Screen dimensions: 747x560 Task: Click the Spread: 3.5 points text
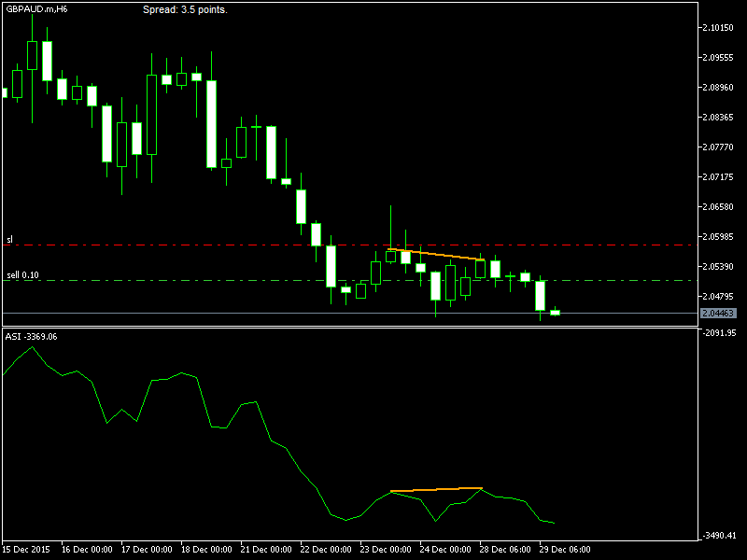coord(185,9)
